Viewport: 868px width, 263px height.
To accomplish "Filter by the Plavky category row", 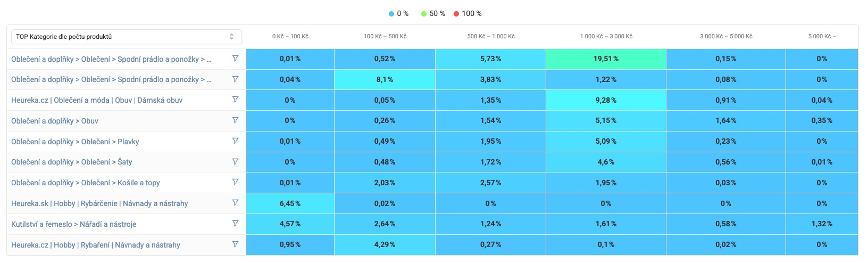I will click(235, 141).
